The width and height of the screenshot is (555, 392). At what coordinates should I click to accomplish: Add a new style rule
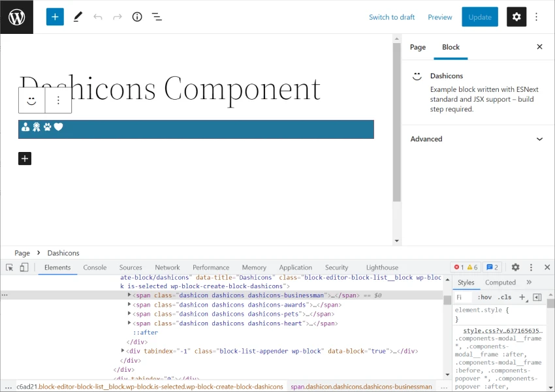522,297
